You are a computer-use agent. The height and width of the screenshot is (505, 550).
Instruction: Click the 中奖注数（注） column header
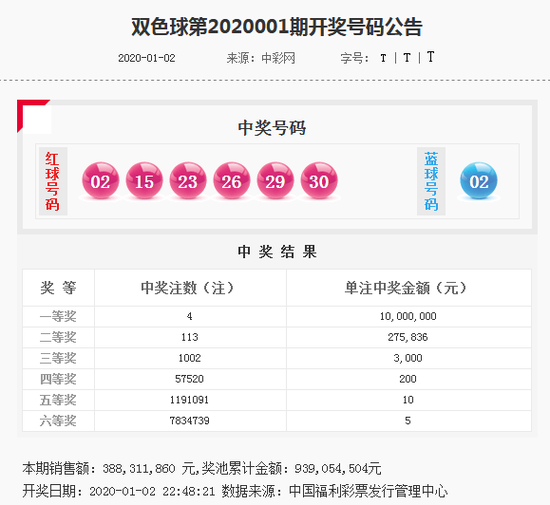(189, 288)
